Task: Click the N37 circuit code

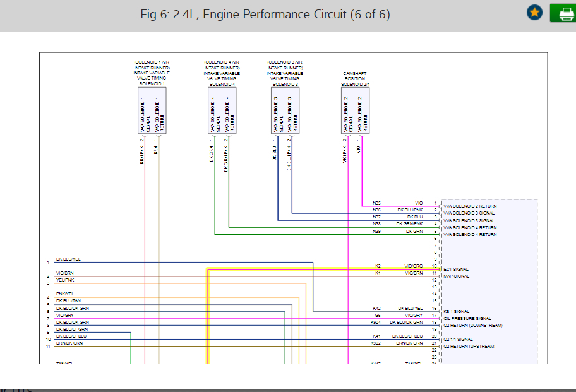Action: [376, 217]
